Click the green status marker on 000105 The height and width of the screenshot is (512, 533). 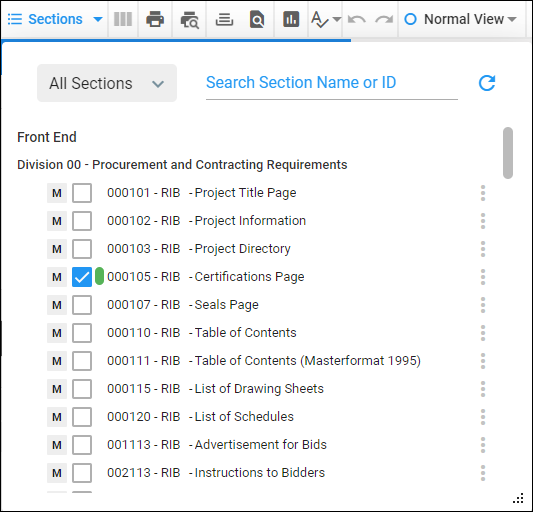click(99, 276)
